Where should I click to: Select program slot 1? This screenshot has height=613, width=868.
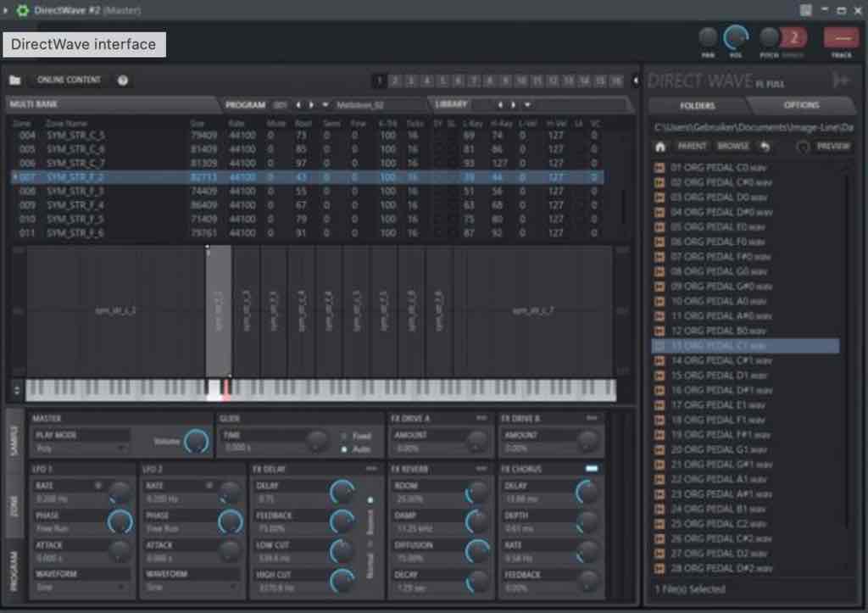380,81
